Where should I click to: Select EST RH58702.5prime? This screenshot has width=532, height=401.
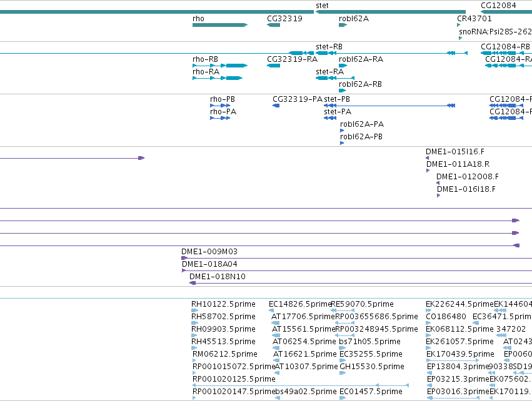coord(223,317)
